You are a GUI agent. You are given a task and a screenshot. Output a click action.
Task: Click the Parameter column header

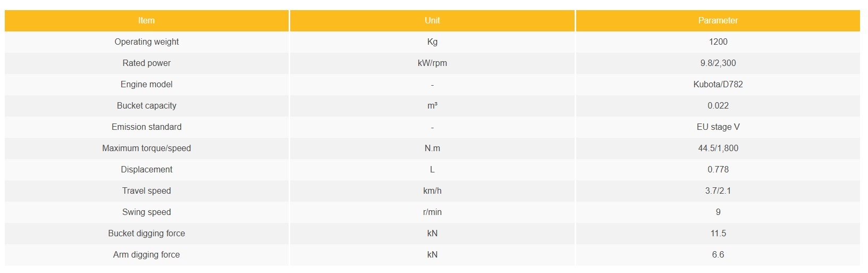[718, 21]
